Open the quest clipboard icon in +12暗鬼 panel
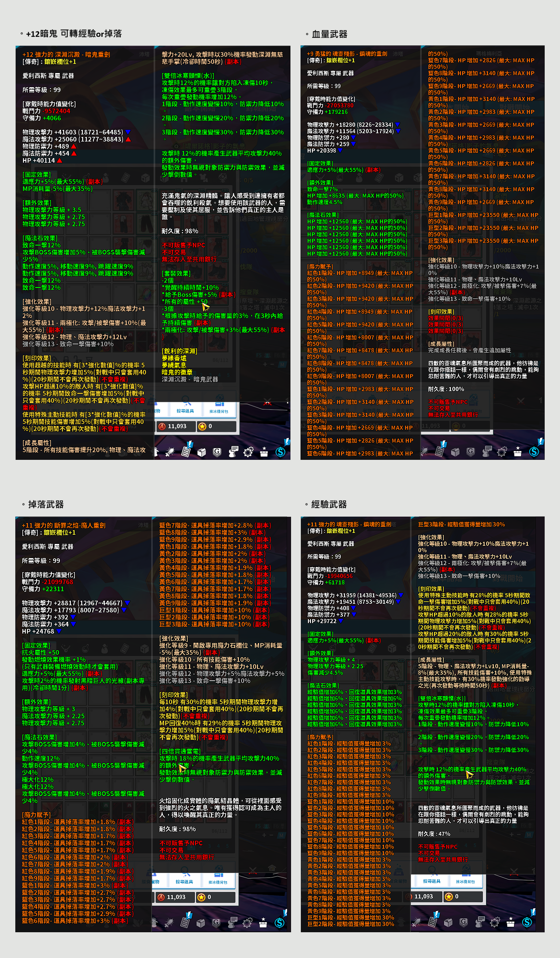Viewport: 560px width, 958px height. pyautogui.click(x=186, y=452)
